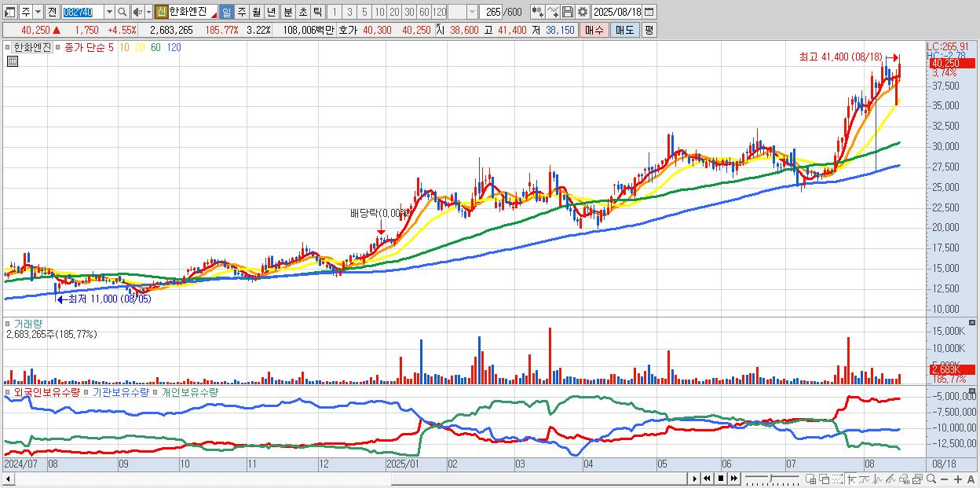The image size is (980, 488).
Task: Select the 120 interval button
Action: coord(440,12)
